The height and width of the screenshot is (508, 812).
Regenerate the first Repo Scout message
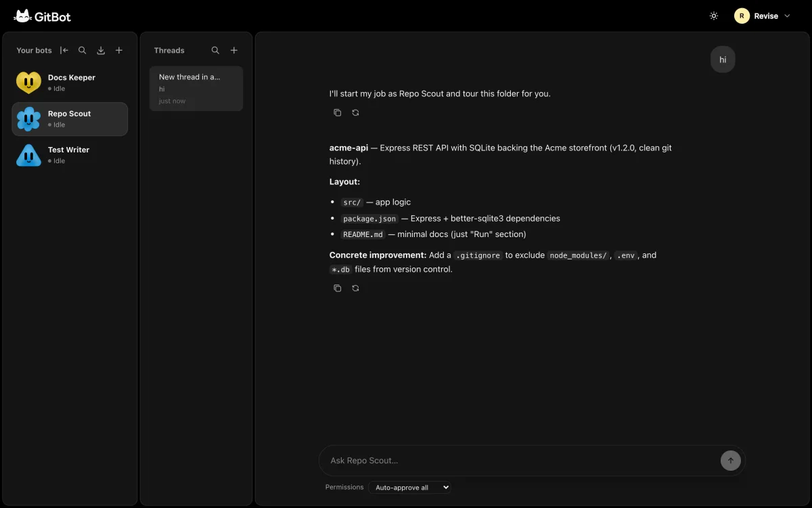click(x=355, y=112)
